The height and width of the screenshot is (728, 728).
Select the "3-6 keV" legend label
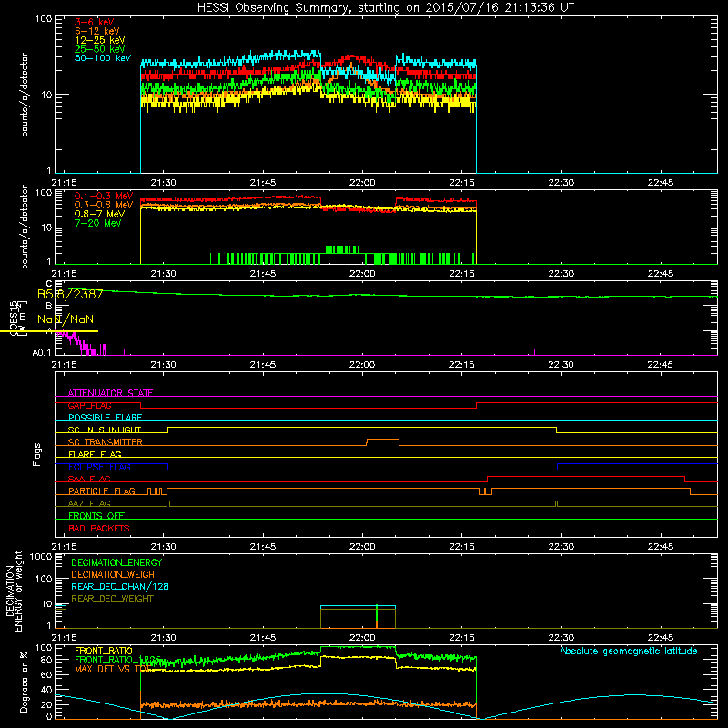[x=94, y=22]
